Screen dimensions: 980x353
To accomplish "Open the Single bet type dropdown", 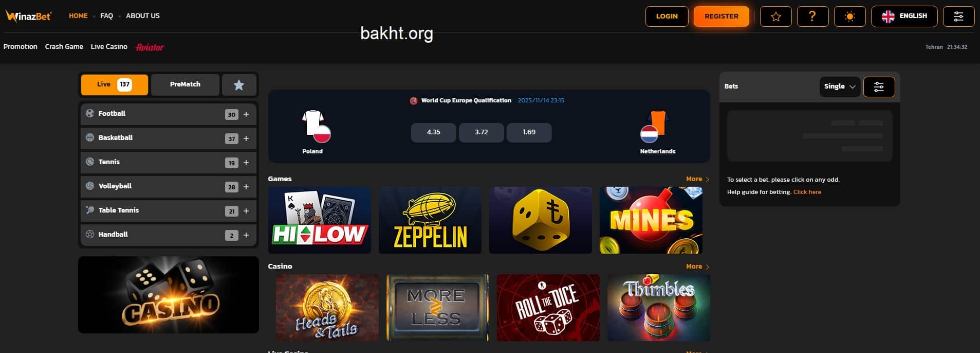I will [840, 86].
